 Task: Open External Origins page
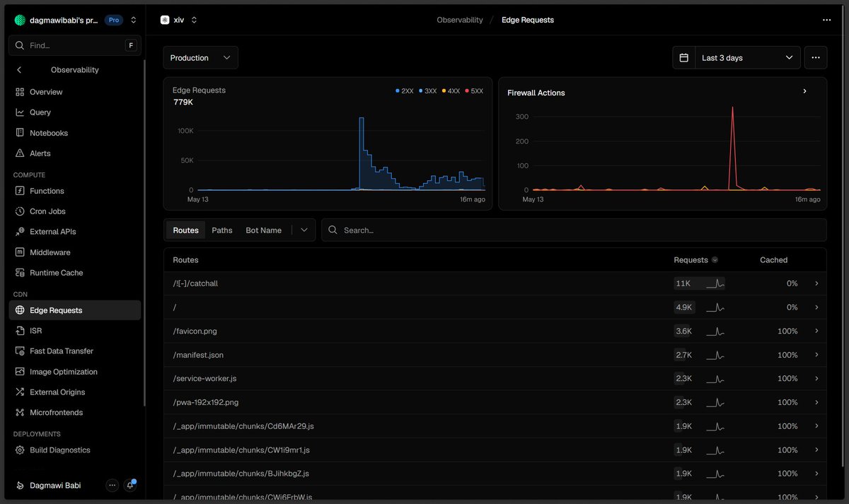pos(75,392)
